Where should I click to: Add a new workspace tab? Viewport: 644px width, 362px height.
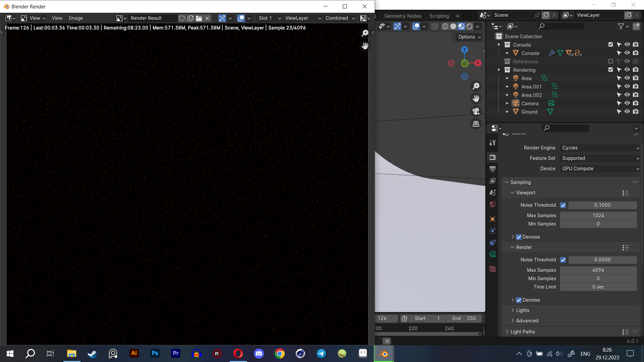tap(458, 16)
